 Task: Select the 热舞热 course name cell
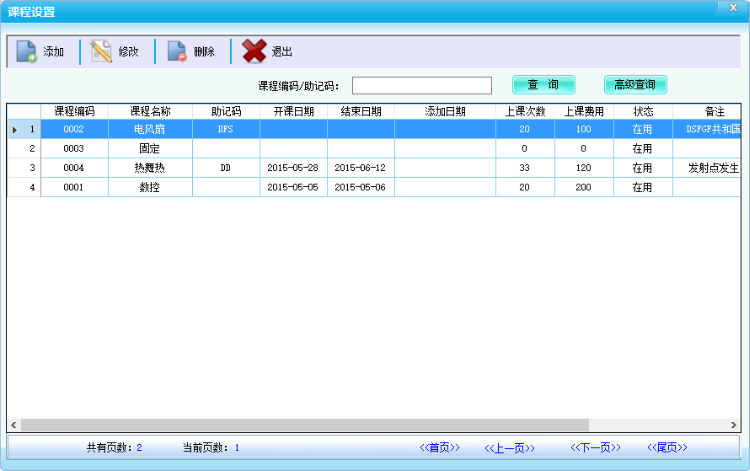coord(150,168)
